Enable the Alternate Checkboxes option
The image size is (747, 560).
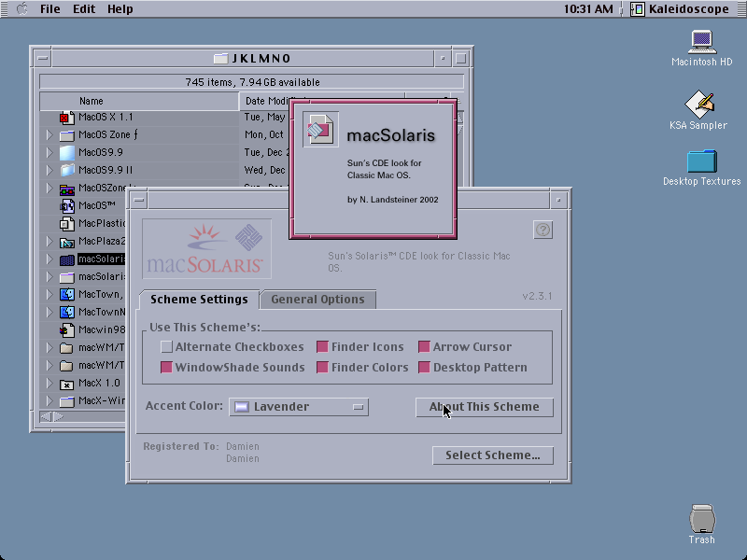[166, 346]
